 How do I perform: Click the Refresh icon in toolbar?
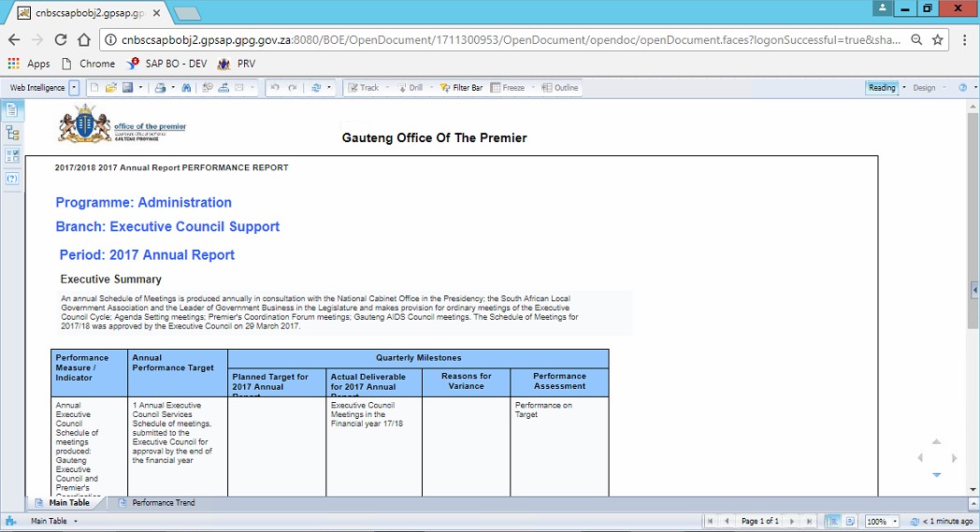pos(316,88)
